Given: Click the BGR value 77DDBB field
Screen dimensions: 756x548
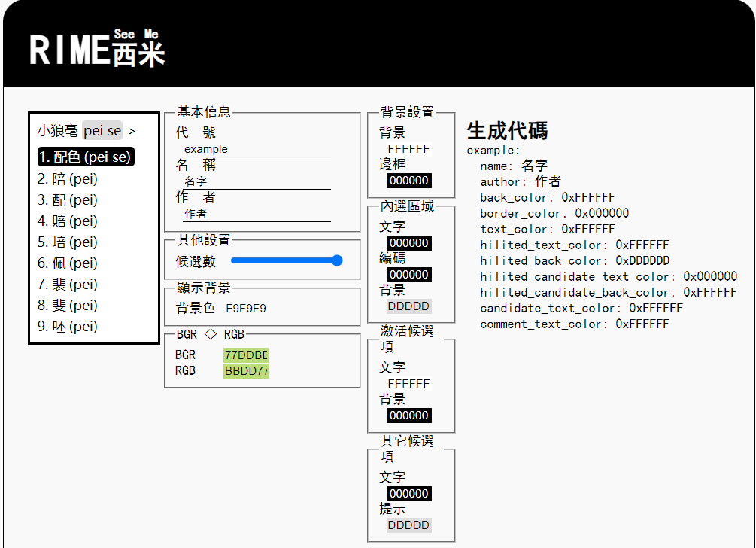Looking at the screenshot, I should [246, 355].
